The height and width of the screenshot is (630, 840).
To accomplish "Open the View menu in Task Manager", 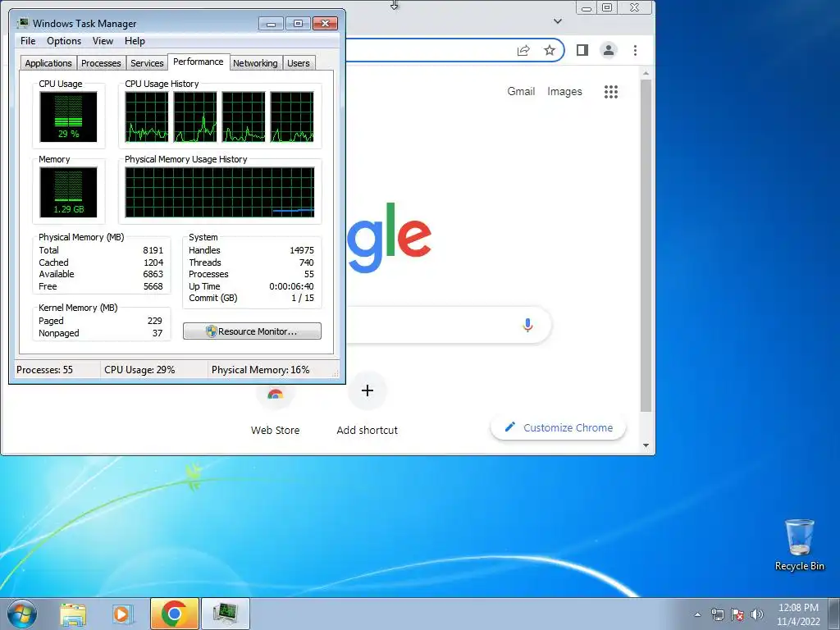I will click(x=103, y=41).
